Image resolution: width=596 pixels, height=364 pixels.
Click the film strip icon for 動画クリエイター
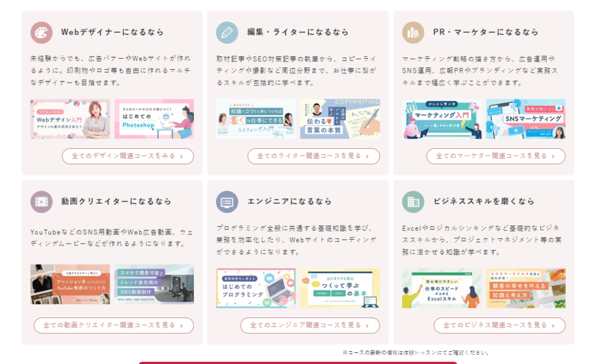coord(41,202)
